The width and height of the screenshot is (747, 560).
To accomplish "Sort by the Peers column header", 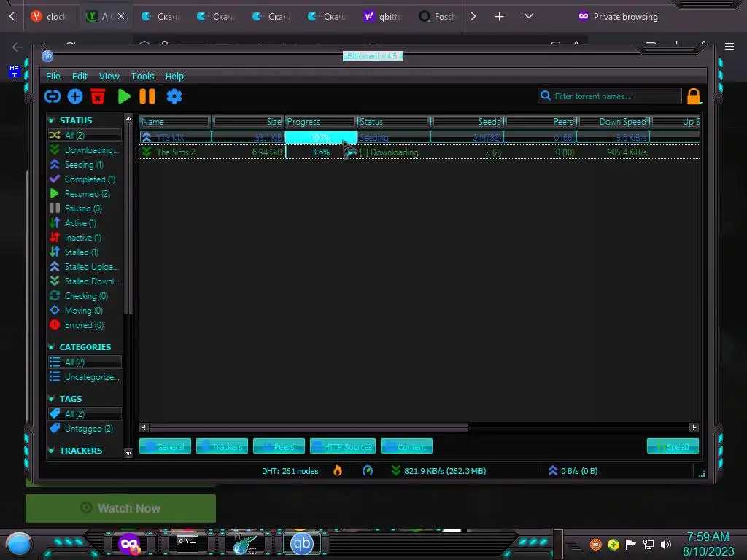I will click(541, 122).
